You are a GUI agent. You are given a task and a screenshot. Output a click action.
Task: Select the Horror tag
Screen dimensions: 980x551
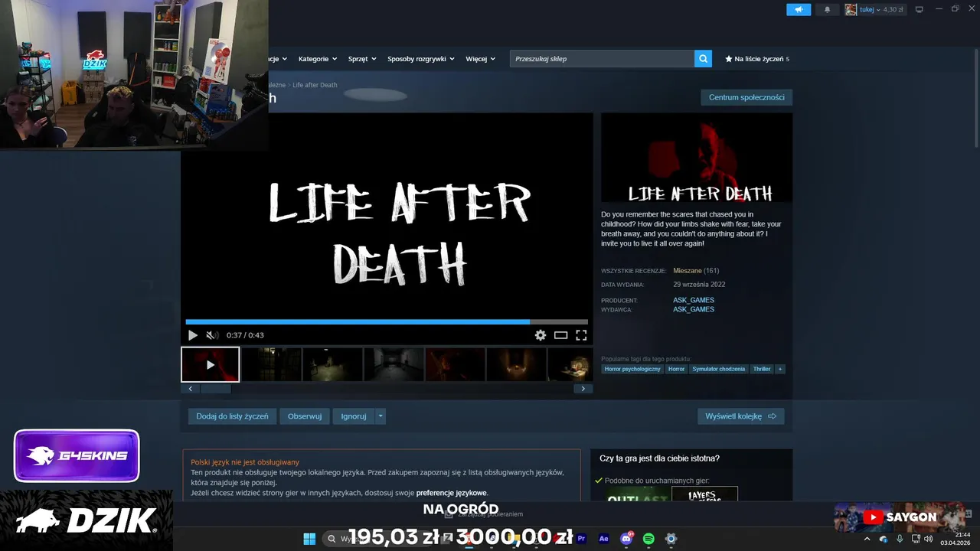click(676, 369)
